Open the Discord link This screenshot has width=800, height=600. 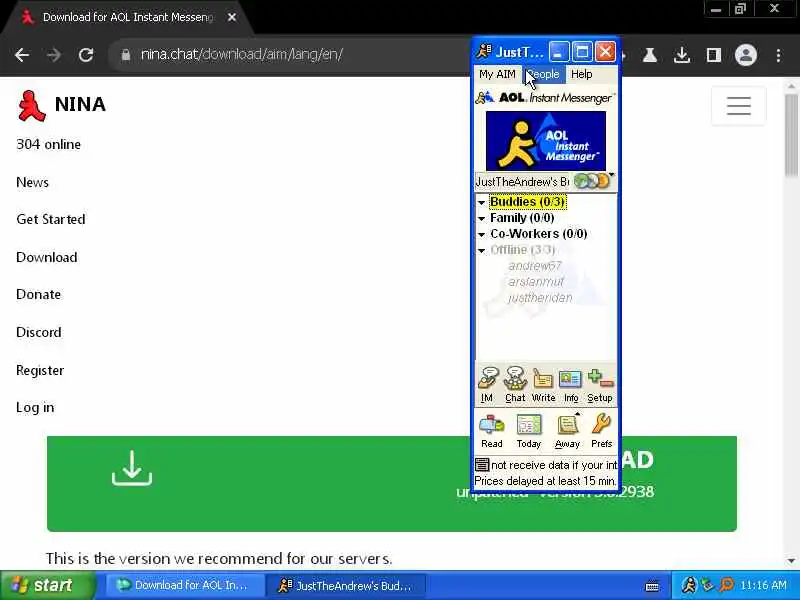pos(39,332)
